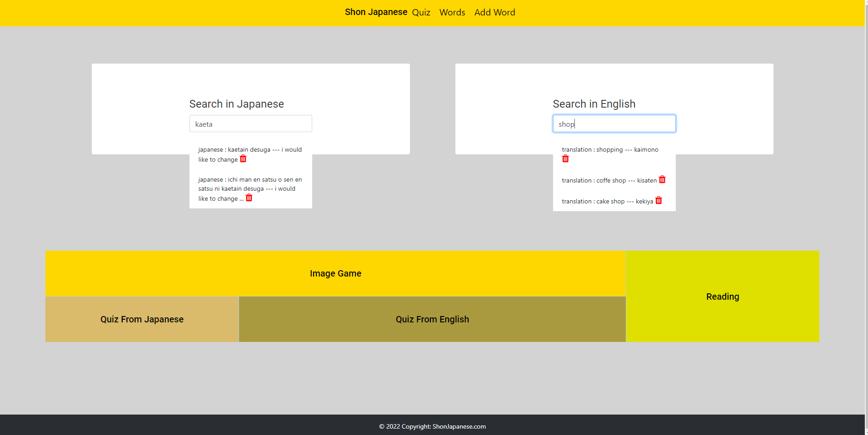Click the page vertical scrollbar
The image size is (868, 435).
pyautogui.click(x=866, y=217)
